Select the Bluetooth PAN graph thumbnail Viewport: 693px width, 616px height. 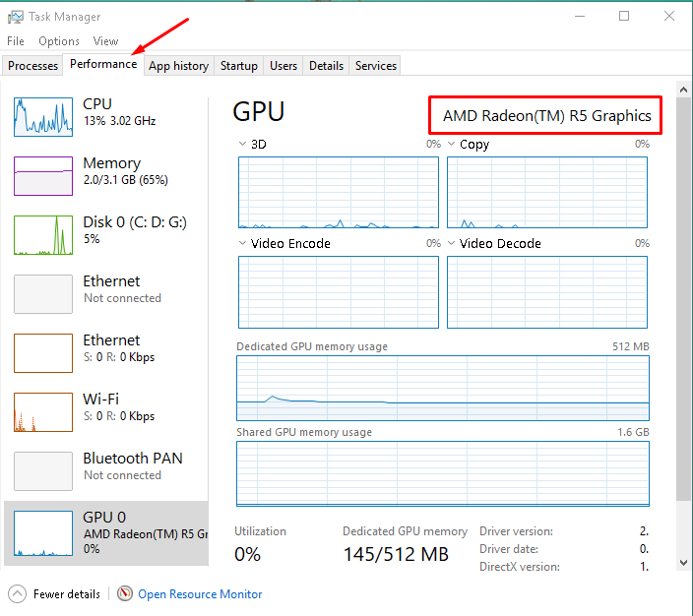(x=43, y=471)
